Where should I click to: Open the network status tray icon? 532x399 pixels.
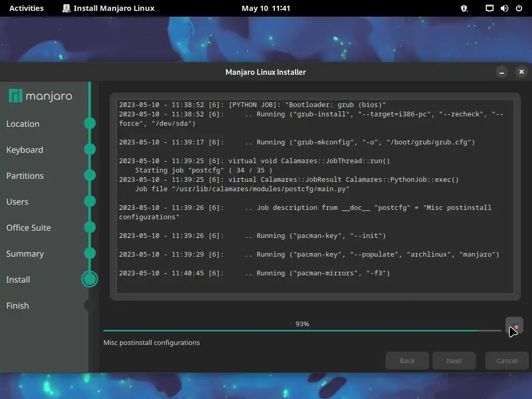(x=489, y=8)
